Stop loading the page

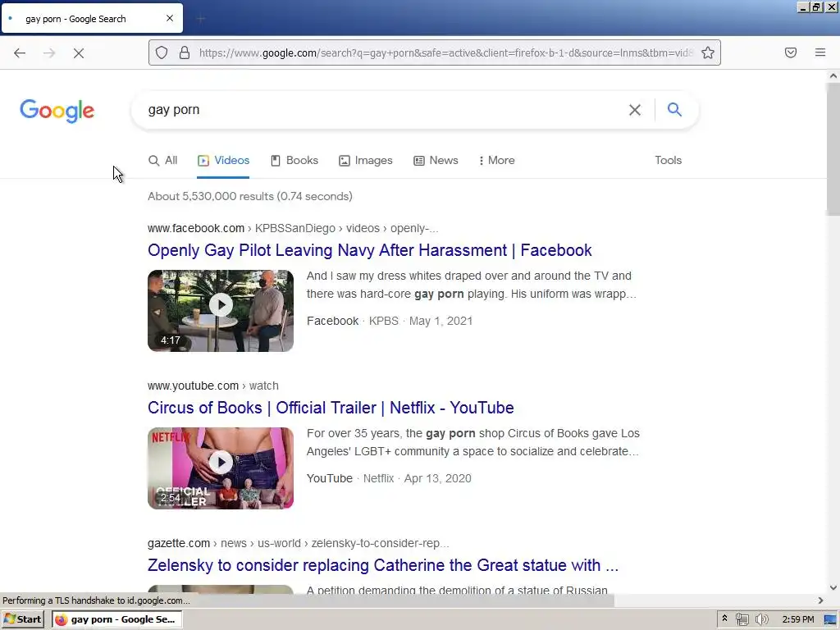(79, 53)
